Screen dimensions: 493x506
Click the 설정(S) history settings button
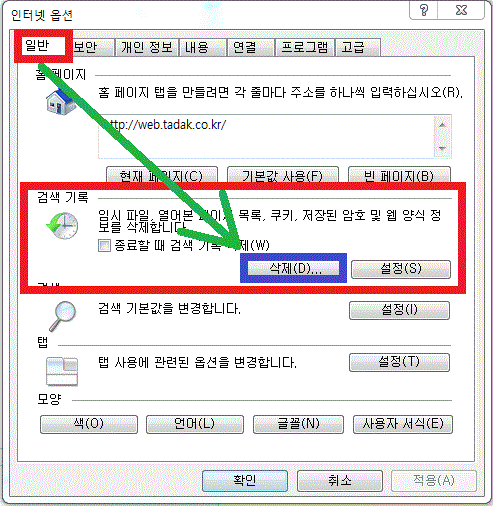pyautogui.click(x=401, y=269)
